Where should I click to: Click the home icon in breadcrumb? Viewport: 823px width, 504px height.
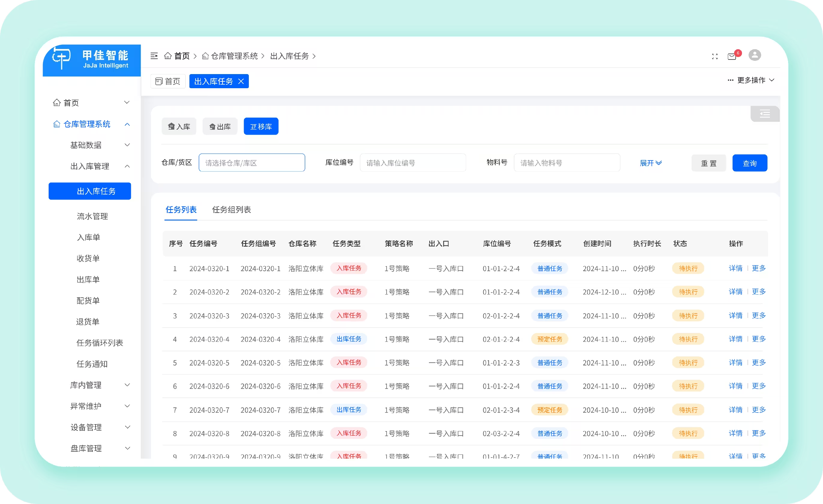(168, 56)
